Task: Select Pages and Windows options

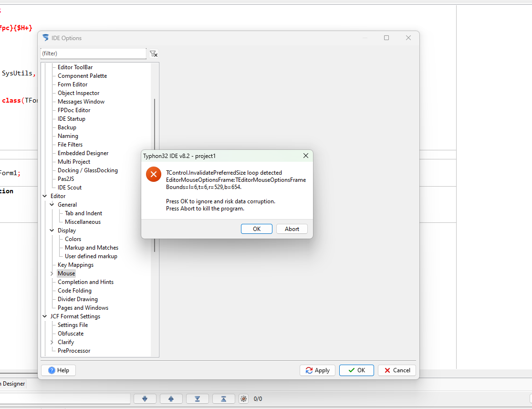Action: coord(83,307)
